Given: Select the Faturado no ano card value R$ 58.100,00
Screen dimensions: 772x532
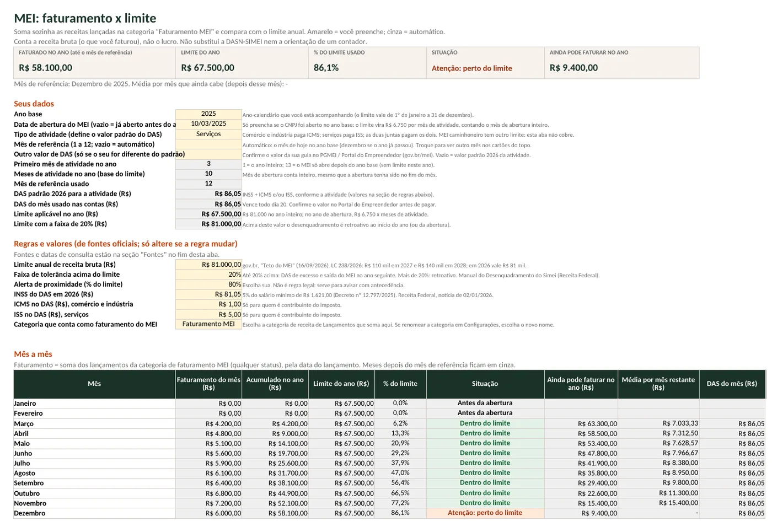Looking at the screenshot, I should click(x=45, y=68).
